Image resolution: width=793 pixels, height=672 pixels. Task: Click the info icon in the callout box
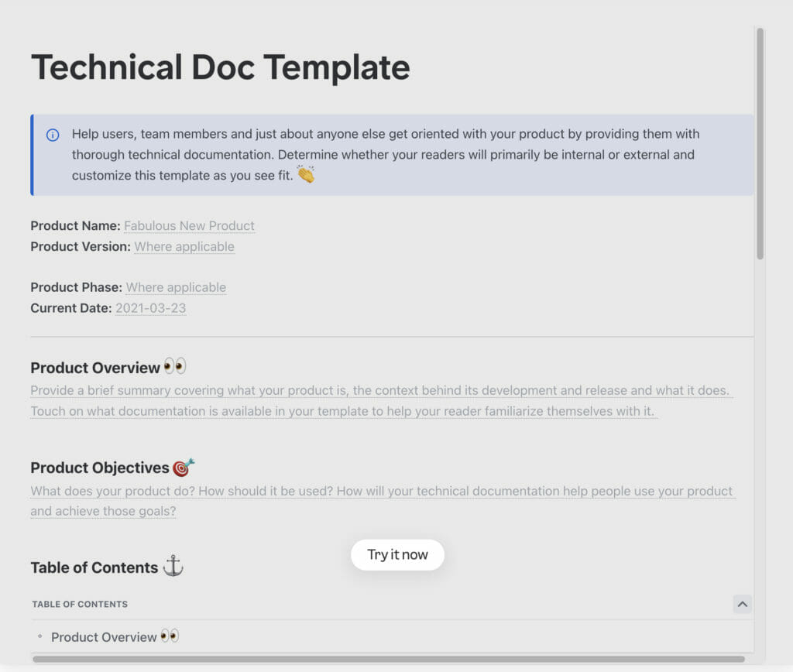[x=52, y=134]
